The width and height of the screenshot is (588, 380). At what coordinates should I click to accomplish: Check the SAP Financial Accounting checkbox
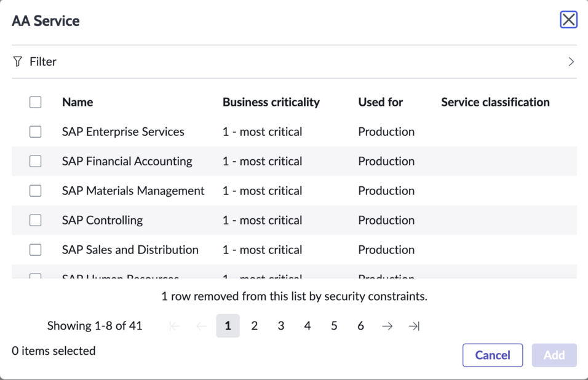(x=35, y=161)
